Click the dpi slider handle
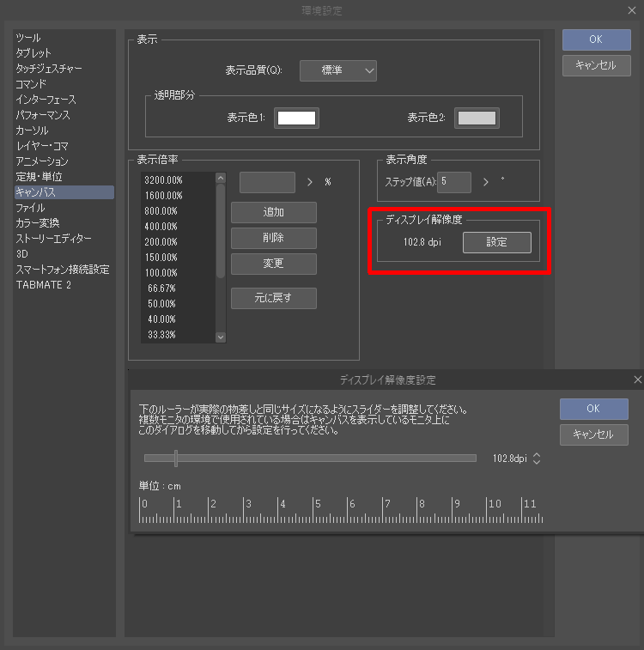This screenshot has width=644, height=650. (176, 459)
